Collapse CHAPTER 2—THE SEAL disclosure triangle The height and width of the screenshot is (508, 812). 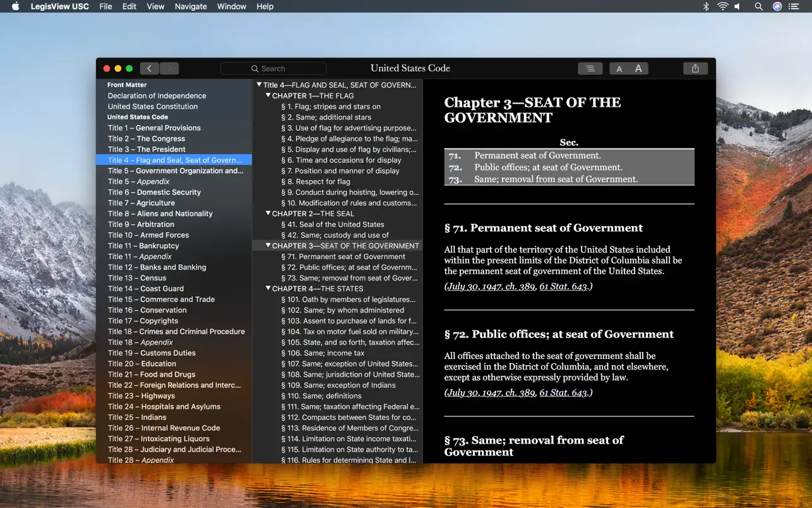click(266, 214)
